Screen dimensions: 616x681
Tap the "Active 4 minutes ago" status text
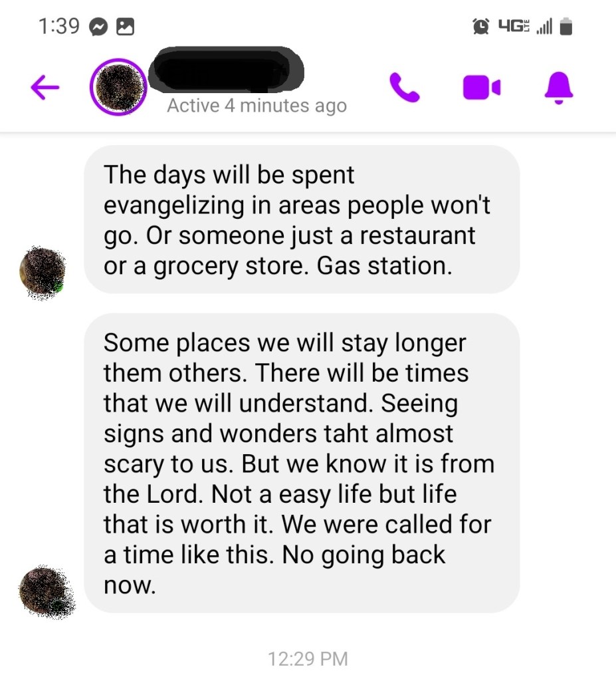[x=257, y=106]
